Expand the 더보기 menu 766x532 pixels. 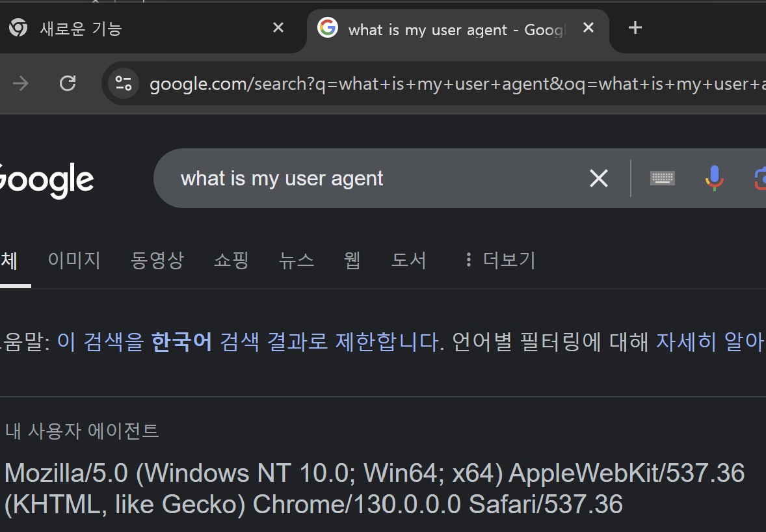[x=500, y=260]
